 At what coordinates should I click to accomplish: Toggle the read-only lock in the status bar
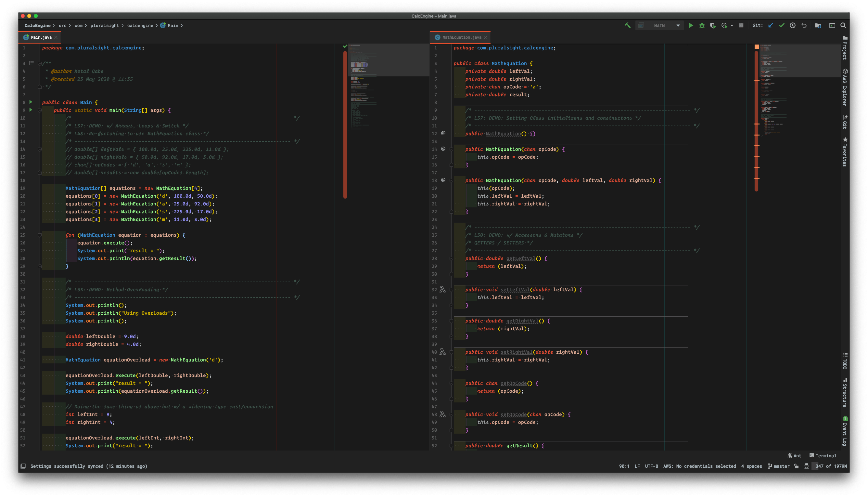pyautogui.click(x=797, y=466)
